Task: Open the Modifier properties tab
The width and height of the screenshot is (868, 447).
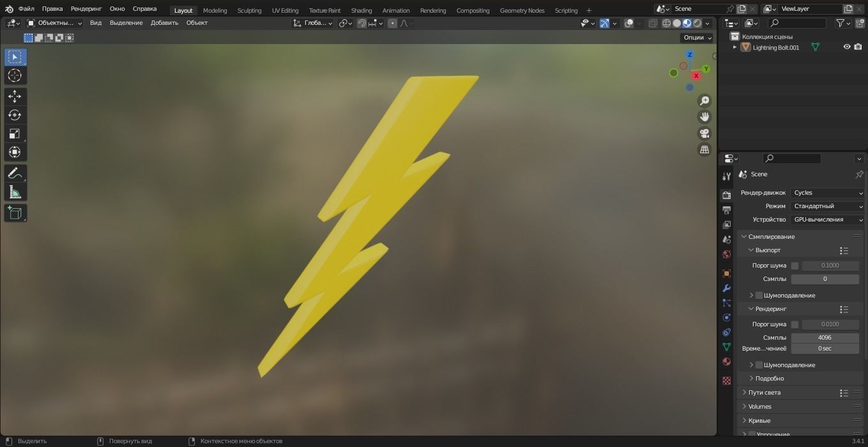Action: [726, 289]
